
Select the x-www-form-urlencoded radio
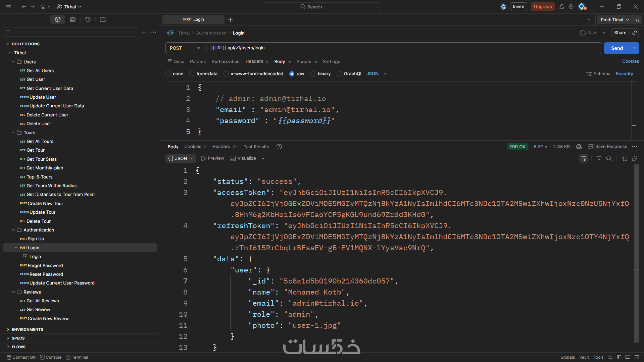pos(226,74)
